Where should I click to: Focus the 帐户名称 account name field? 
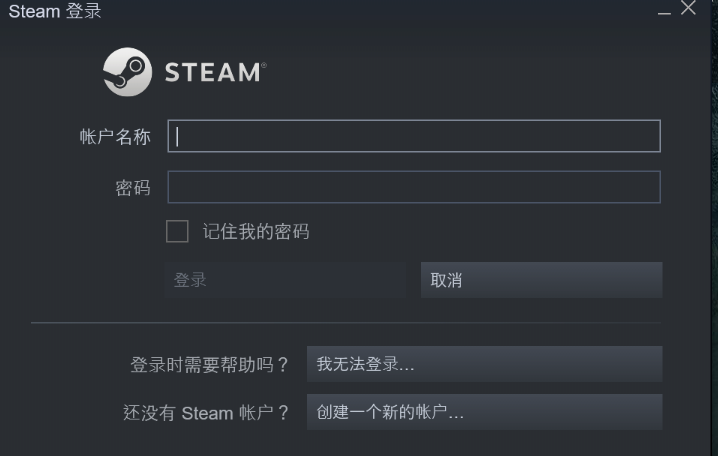414,136
